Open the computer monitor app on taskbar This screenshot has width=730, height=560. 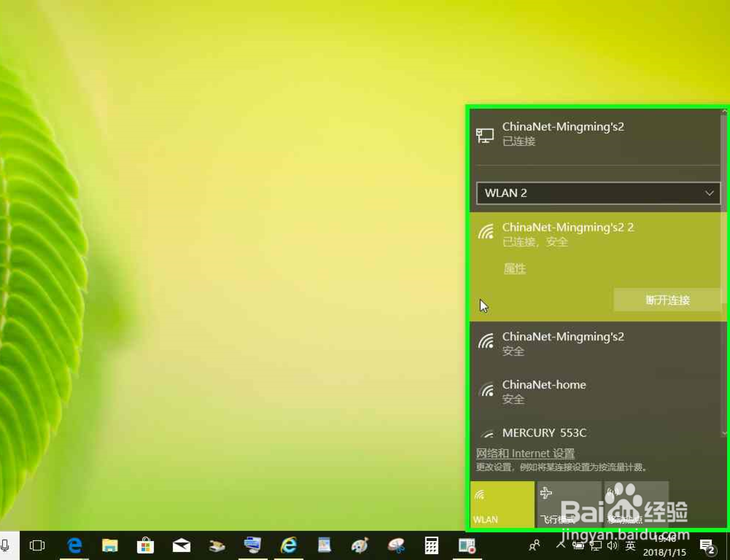click(253, 545)
